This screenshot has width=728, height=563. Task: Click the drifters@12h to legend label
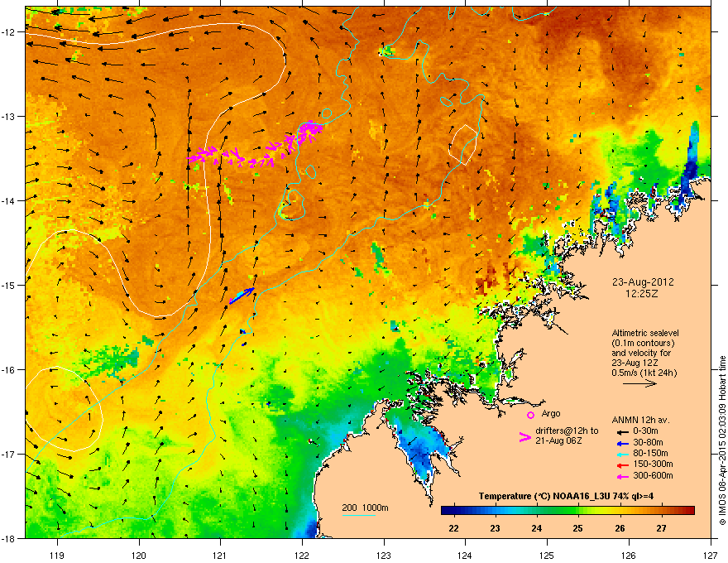567,431
